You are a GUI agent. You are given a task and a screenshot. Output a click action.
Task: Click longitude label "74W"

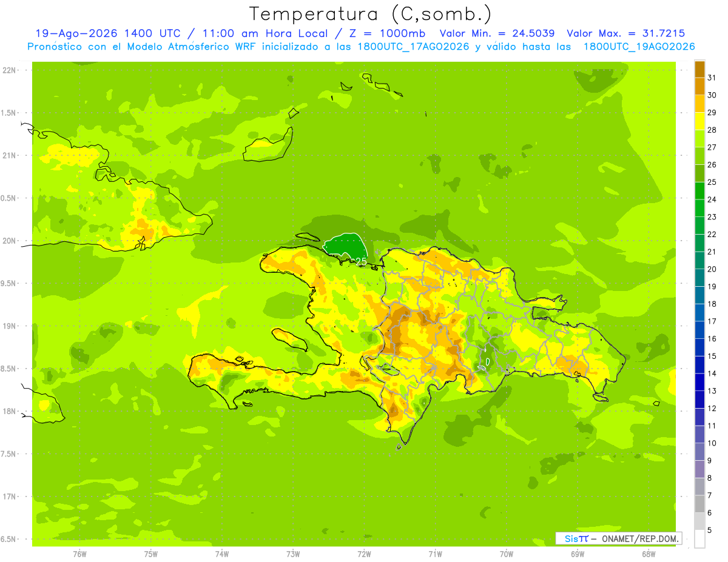pos(222,554)
